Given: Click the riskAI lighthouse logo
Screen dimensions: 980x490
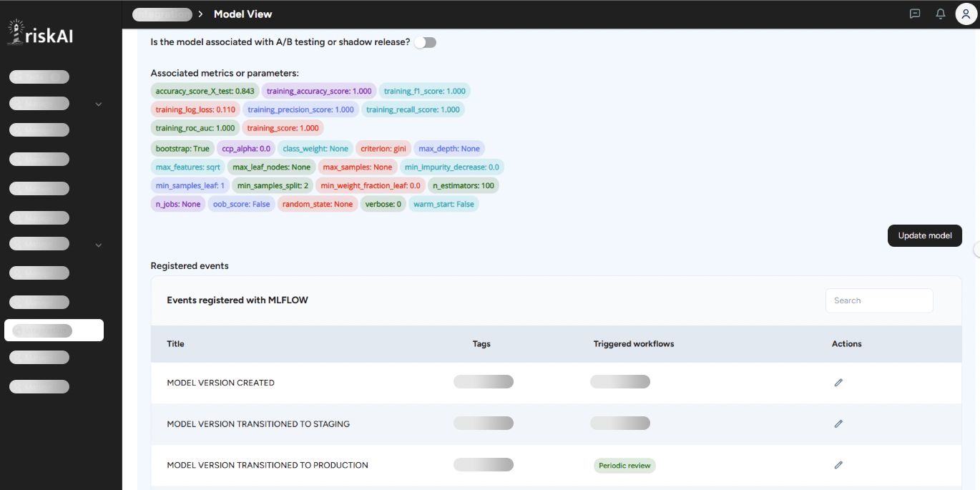Looking at the screenshot, I should (40, 34).
